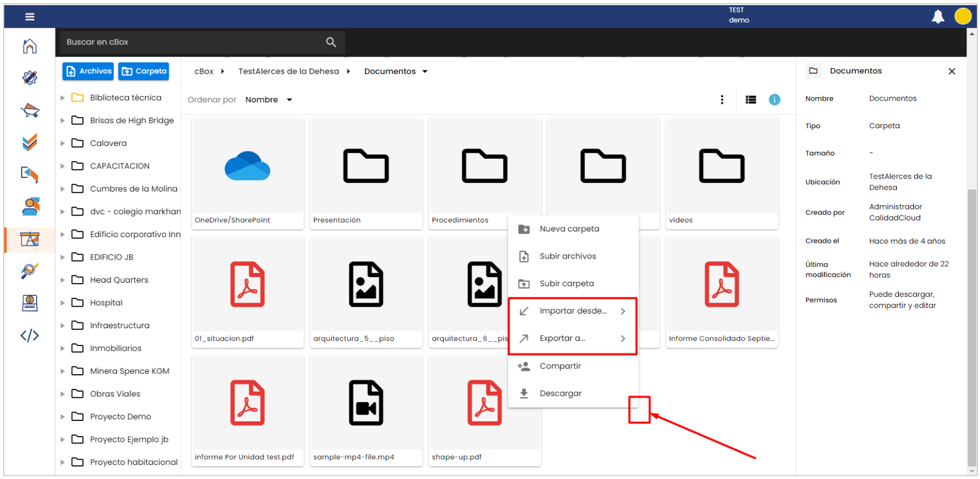
Task: Expand the Hospital tree node
Action: [62, 303]
